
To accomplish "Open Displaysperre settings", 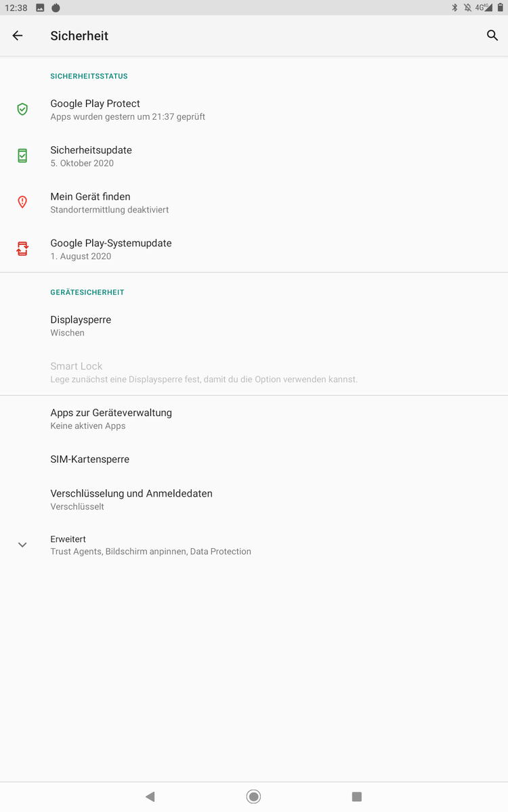I will 81,325.
